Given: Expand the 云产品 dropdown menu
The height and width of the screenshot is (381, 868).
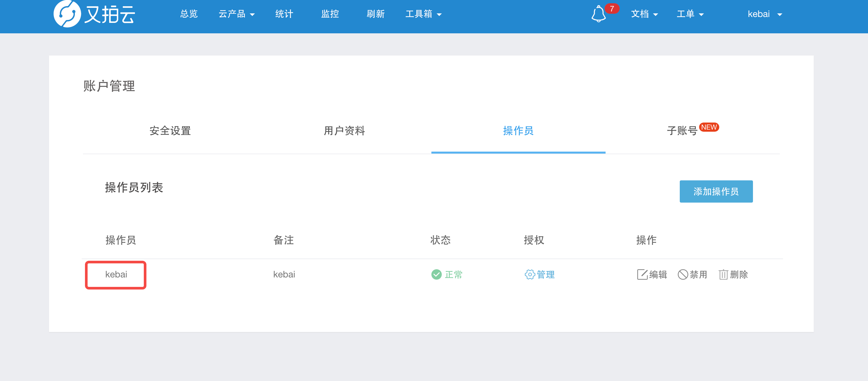Looking at the screenshot, I should 237,14.
